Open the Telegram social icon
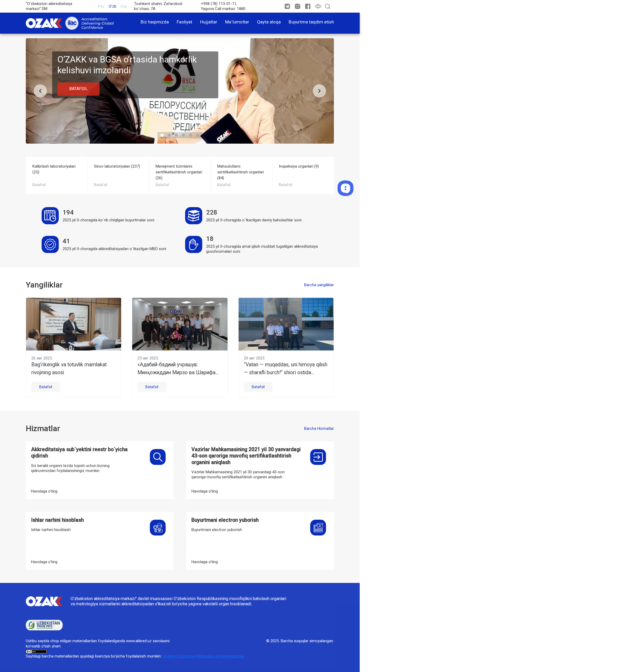Image resolution: width=642 pixels, height=672 pixels. (x=287, y=7)
